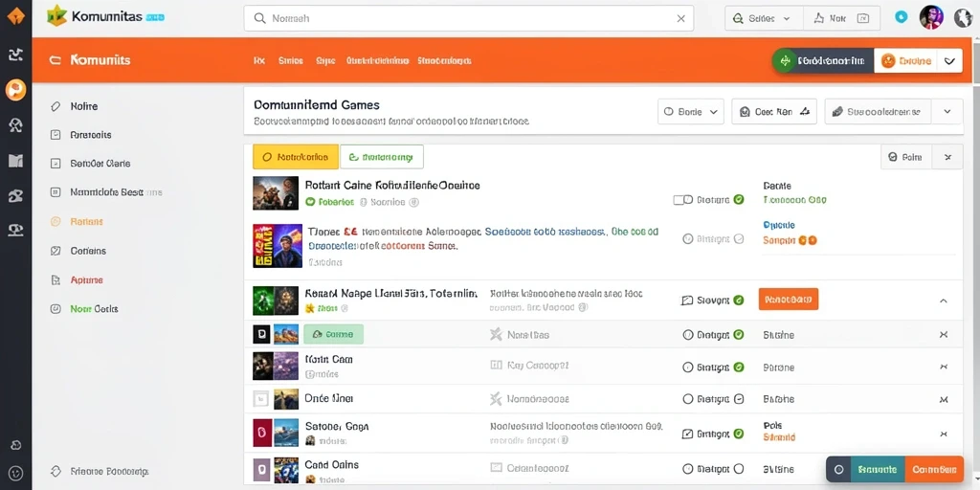Select the orange circular icon in dark sidebar
This screenshot has height=490, width=980.
[15, 90]
